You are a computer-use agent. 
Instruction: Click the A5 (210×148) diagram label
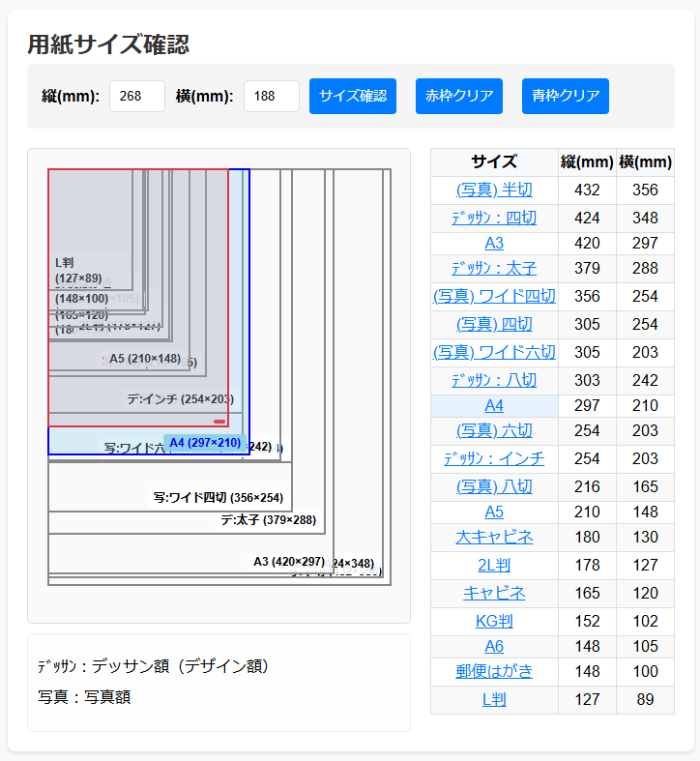coord(145,359)
